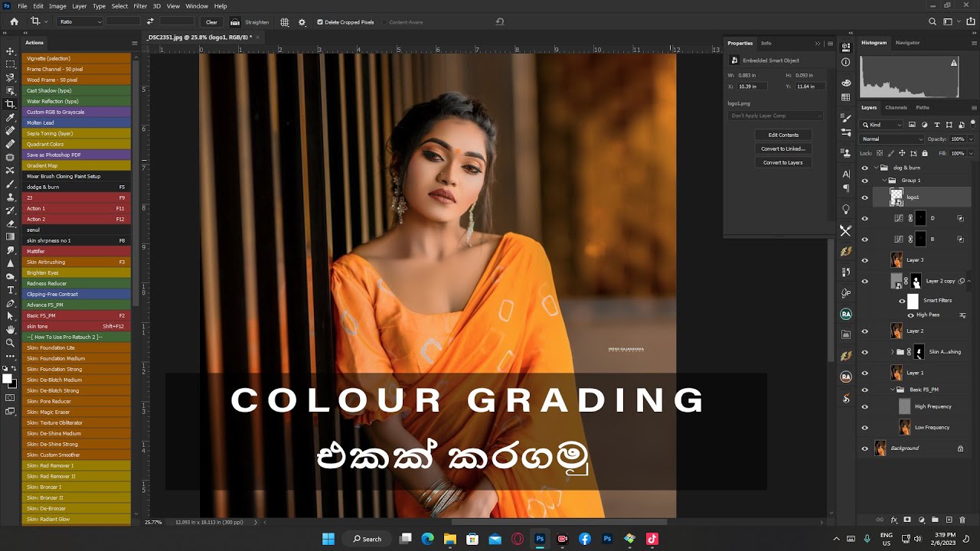This screenshot has width=980, height=551.
Task: Select the Eyedropper tool
Action: click(x=10, y=117)
